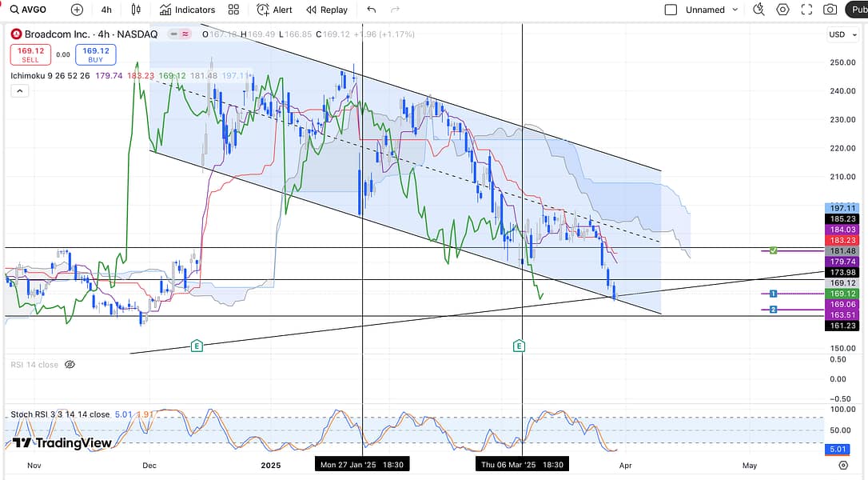Viewport: 868px width, 480px height.
Task: Click the earnings marker near January
Action: click(197, 346)
